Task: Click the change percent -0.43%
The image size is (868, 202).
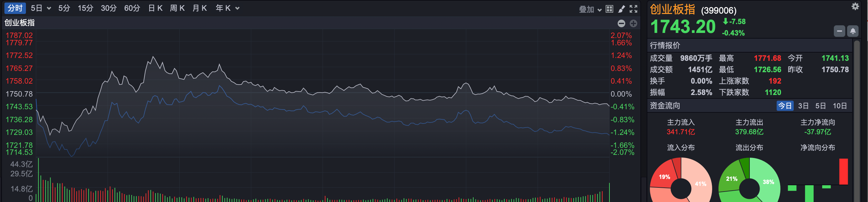Action: (733, 33)
